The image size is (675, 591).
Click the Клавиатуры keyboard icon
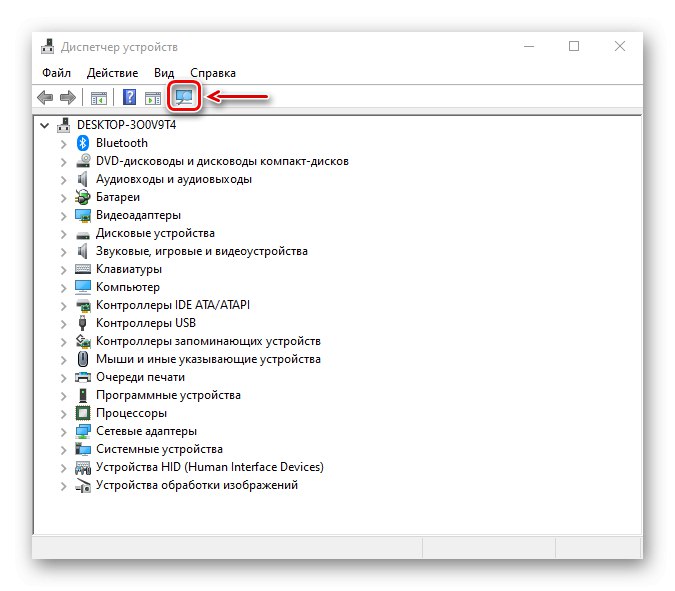[x=83, y=269]
